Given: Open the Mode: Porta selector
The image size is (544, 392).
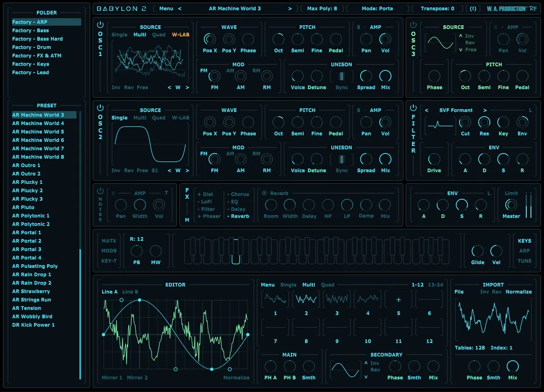Looking at the screenshot, I should point(377,9).
